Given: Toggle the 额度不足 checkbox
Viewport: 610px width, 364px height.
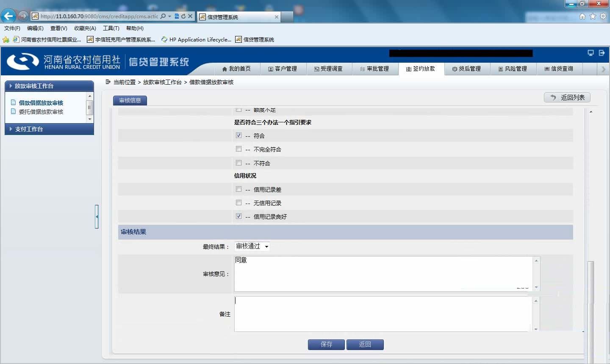Looking at the screenshot, I should point(238,110).
